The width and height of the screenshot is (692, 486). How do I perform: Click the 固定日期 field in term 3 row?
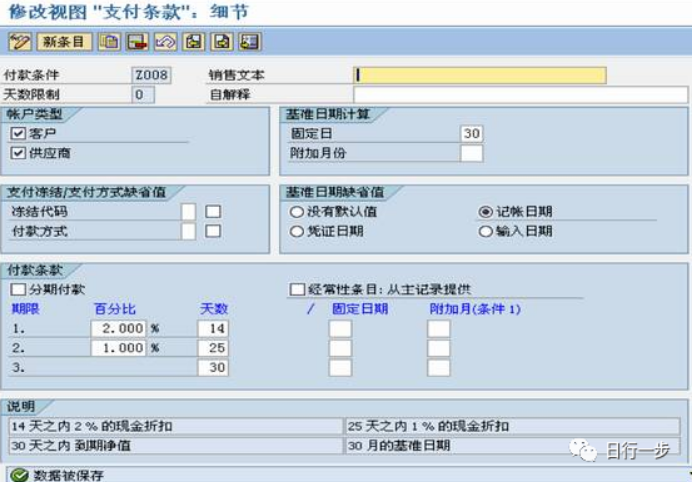point(340,367)
